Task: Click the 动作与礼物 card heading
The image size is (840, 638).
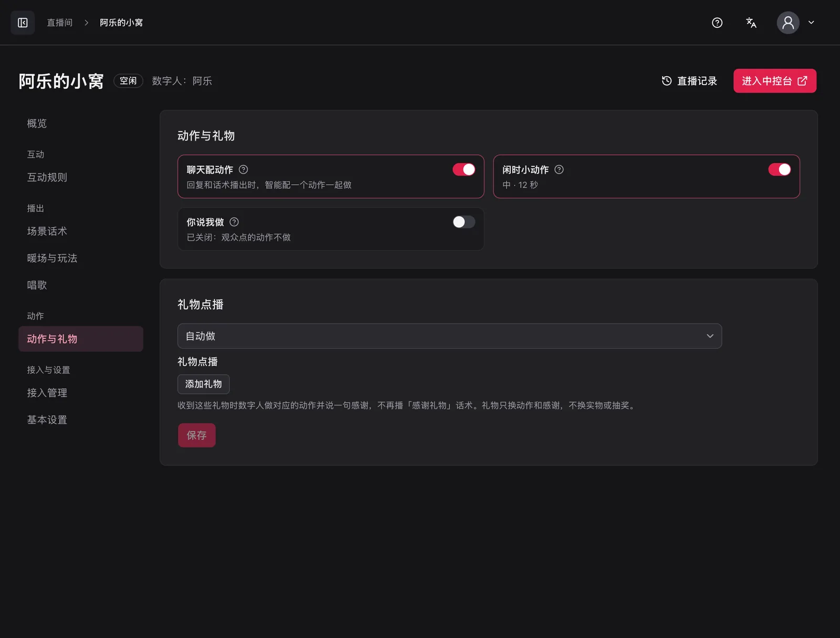Action: click(206, 136)
